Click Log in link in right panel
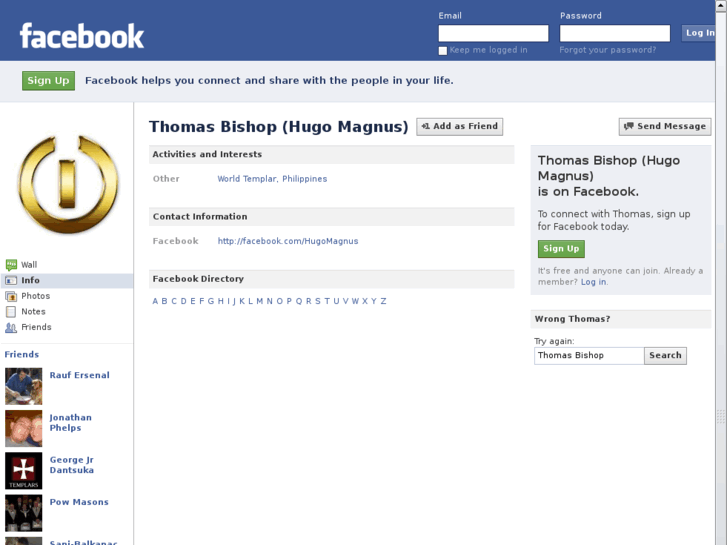This screenshot has height=545, width=727. pos(593,282)
